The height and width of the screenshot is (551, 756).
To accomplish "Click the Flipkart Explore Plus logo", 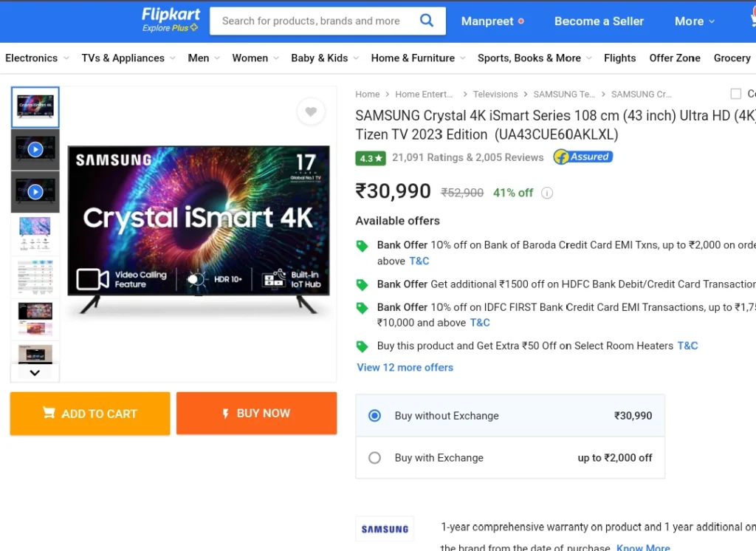I will [171, 20].
